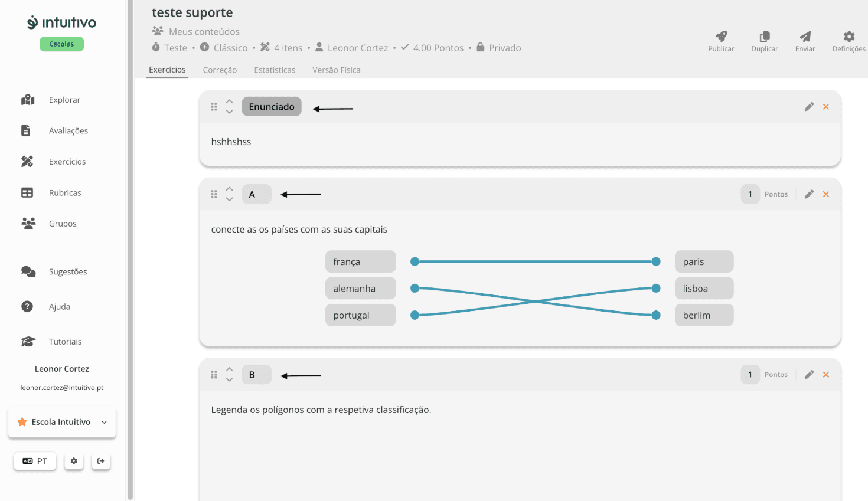Go to Avaliações in the sidebar
The height and width of the screenshot is (501, 868).
click(x=68, y=131)
